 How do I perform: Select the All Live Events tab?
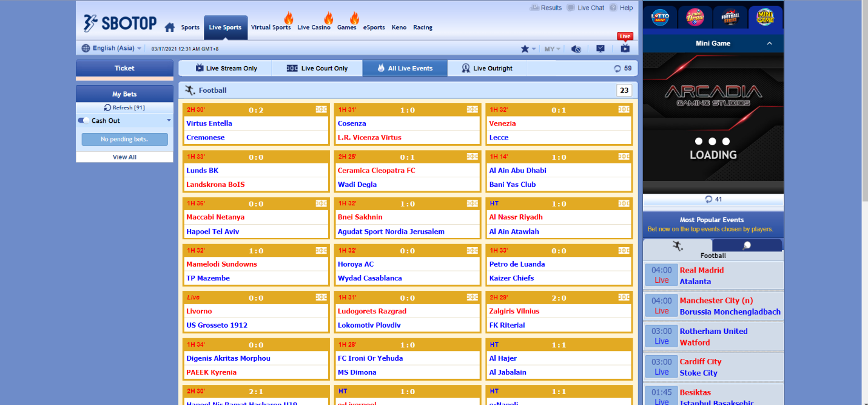click(405, 69)
